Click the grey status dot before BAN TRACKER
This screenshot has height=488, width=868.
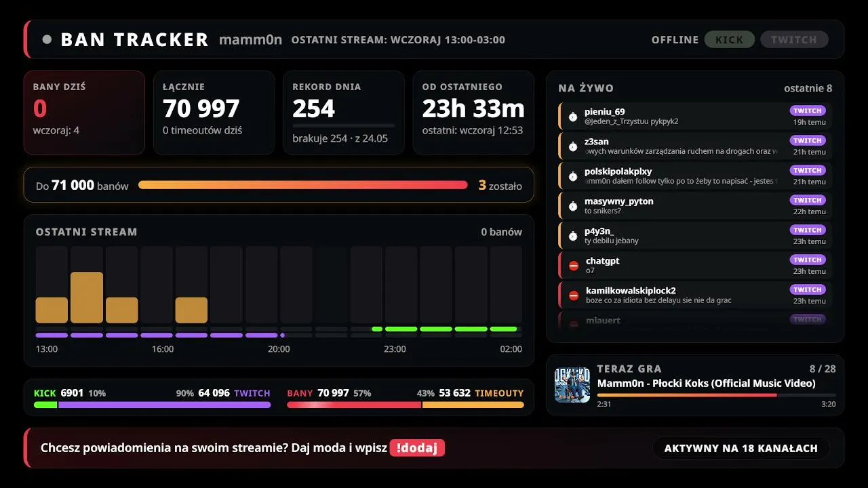47,39
